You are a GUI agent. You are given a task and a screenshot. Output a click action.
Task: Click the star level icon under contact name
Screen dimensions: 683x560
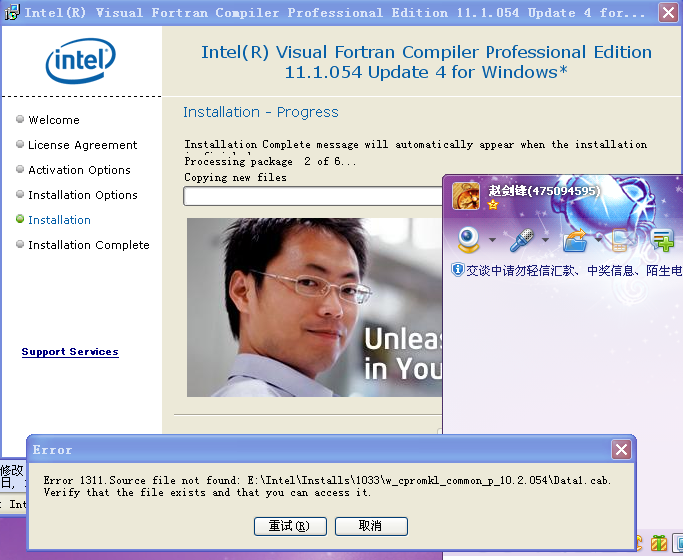(493, 205)
